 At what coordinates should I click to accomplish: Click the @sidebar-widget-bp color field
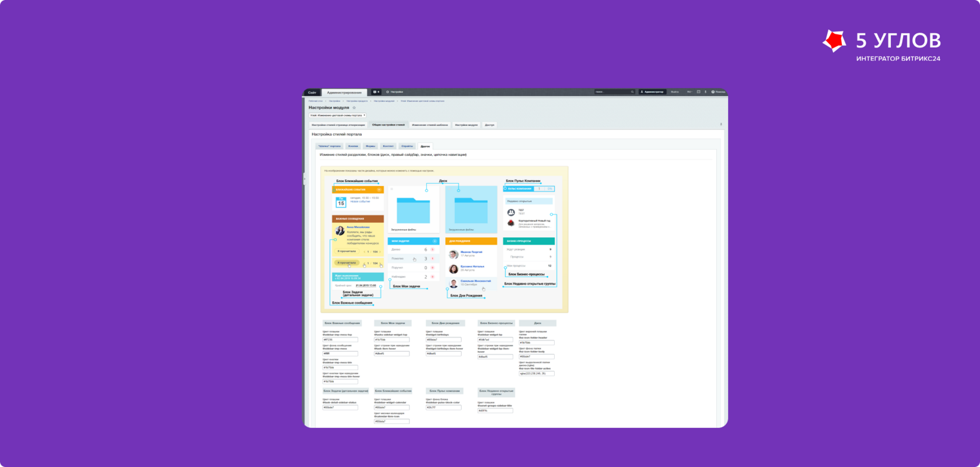[495, 339]
